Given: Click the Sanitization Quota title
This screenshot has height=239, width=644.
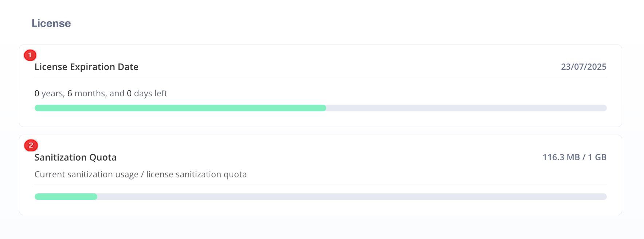Looking at the screenshot, I should point(75,157).
